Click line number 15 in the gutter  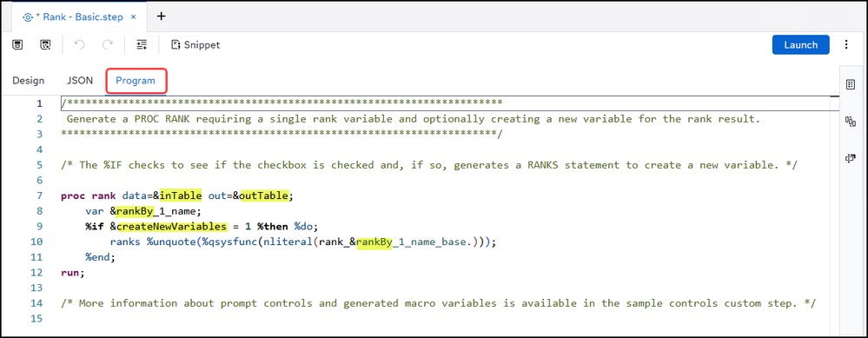(36, 318)
